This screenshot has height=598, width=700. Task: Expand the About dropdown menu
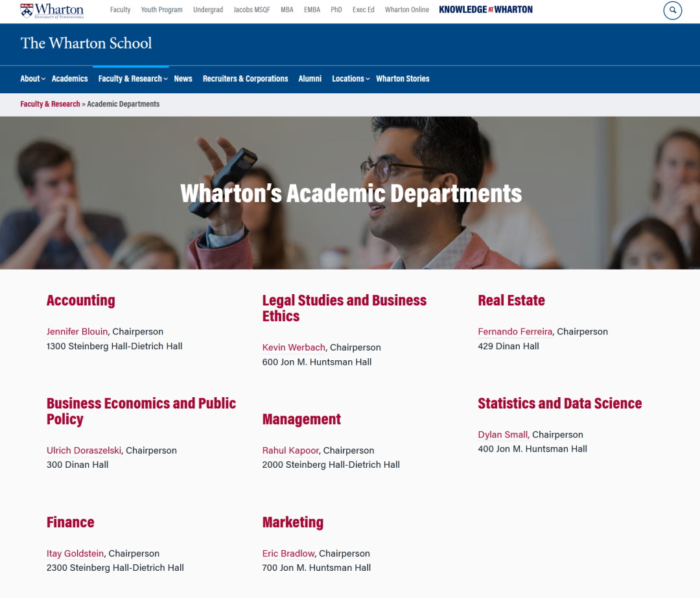click(x=32, y=79)
